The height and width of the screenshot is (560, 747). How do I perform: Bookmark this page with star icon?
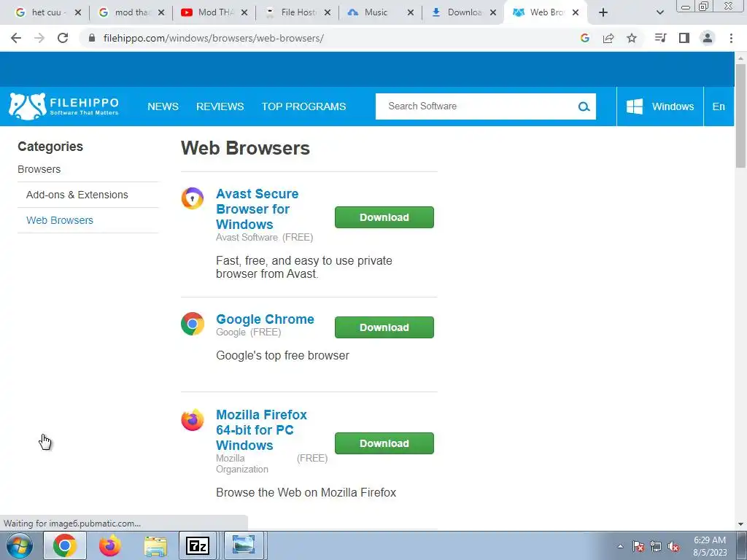pos(632,38)
